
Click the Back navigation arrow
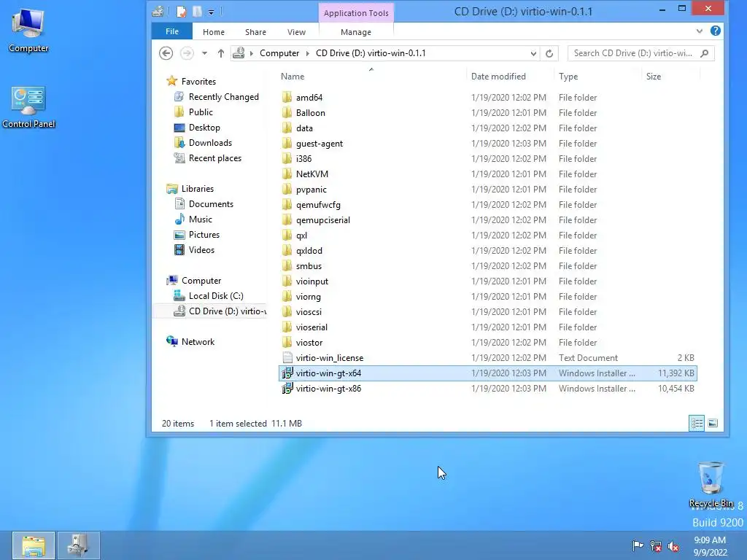point(166,52)
